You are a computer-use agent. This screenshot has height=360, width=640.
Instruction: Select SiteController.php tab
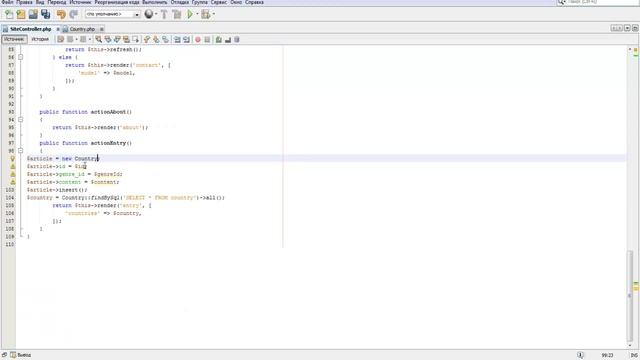coord(31,29)
